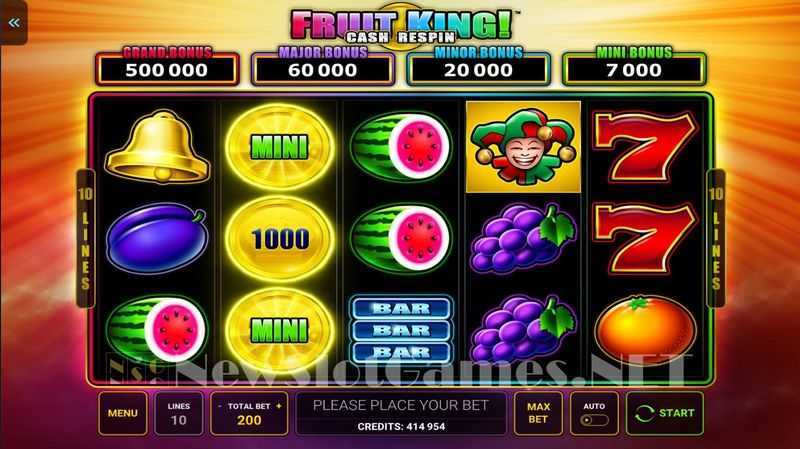Click the left 10 LINES side indicator

(85, 238)
